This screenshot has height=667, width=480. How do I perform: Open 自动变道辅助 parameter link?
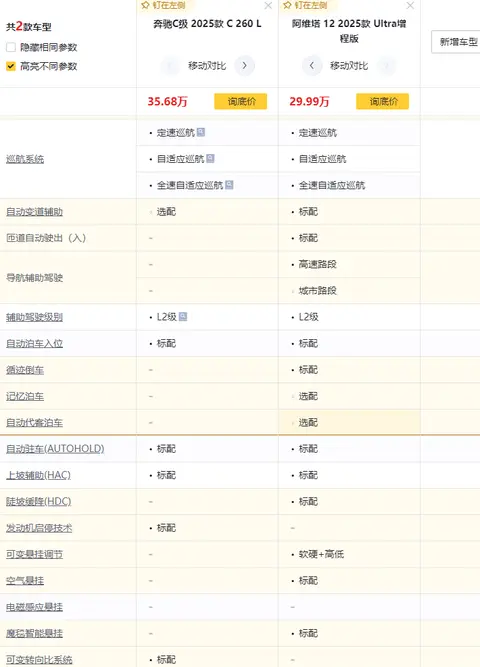34,212
